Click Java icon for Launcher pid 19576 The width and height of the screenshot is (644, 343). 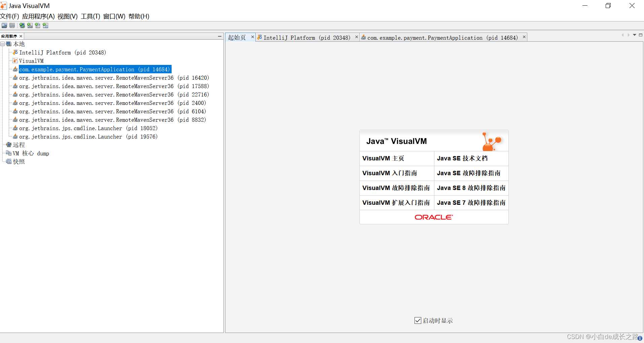coord(15,137)
